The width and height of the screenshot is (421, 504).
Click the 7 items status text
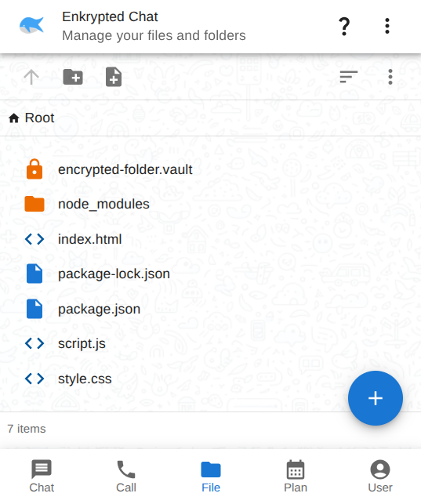point(27,429)
